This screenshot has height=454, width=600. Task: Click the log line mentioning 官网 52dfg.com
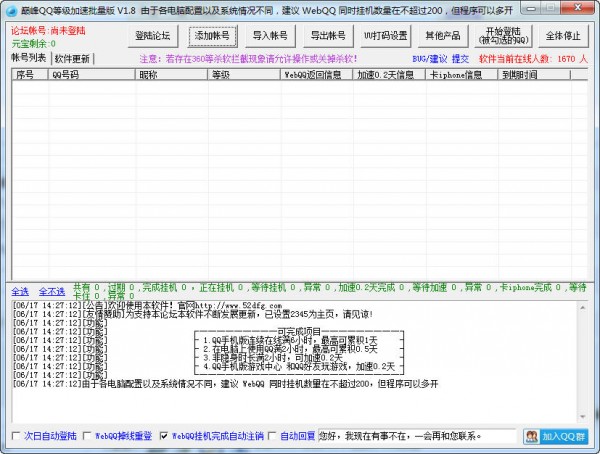pyautogui.click(x=147, y=305)
